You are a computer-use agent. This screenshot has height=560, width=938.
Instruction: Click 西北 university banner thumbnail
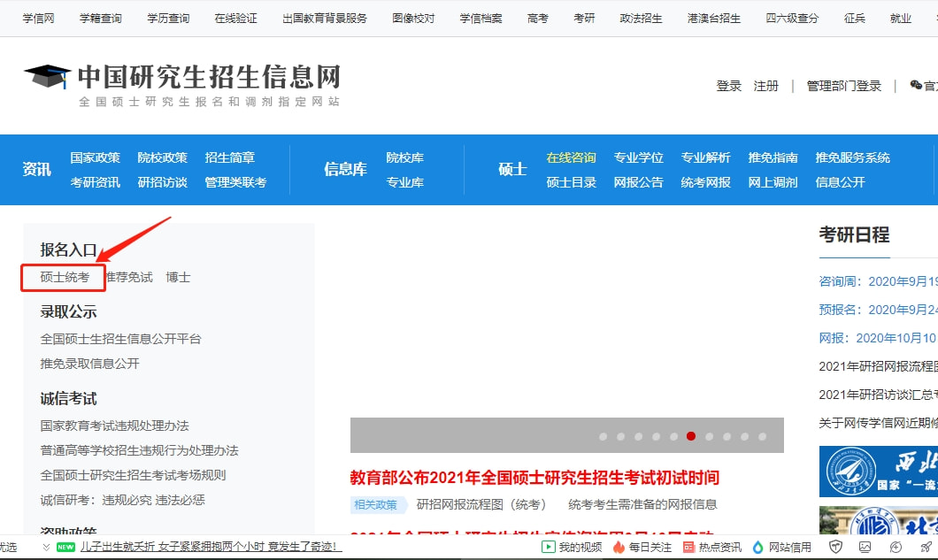coord(879,472)
